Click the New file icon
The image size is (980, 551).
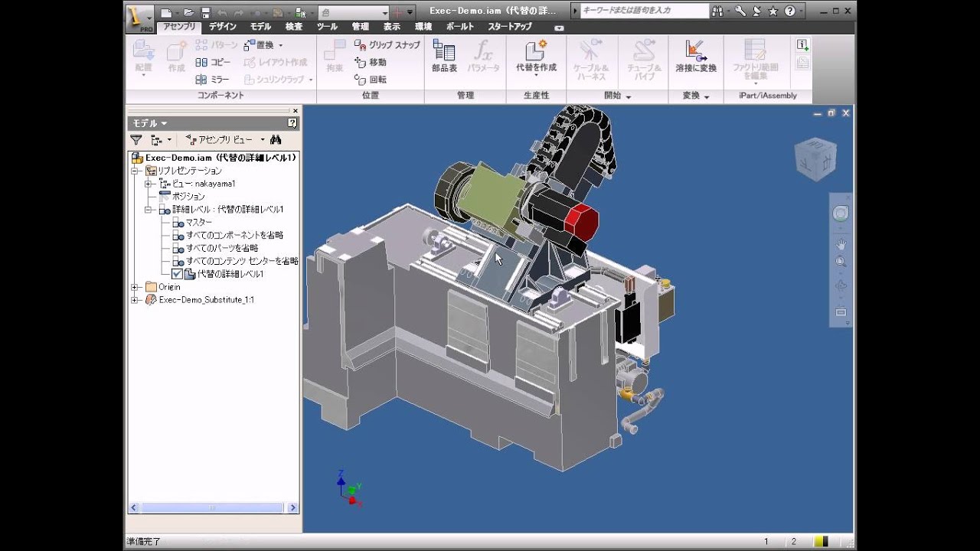click(x=168, y=12)
